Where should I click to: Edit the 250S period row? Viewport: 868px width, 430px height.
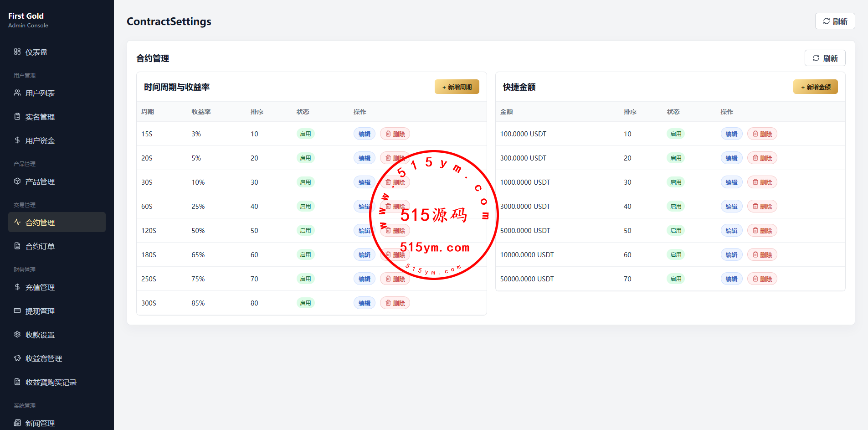coord(365,279)
